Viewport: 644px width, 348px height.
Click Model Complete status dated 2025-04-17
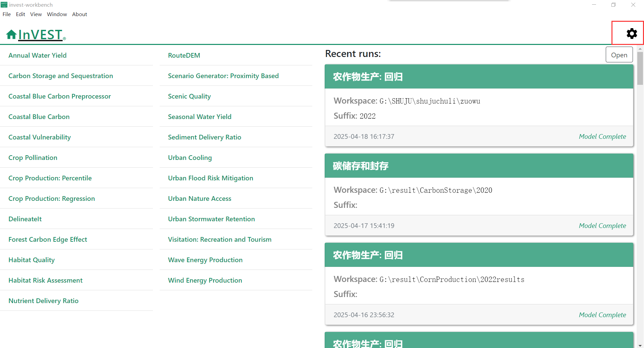[x=602, y=226]
